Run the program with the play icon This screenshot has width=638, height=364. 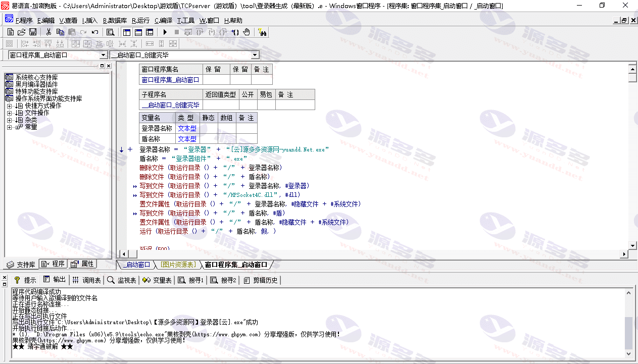(x=165, y=32)
